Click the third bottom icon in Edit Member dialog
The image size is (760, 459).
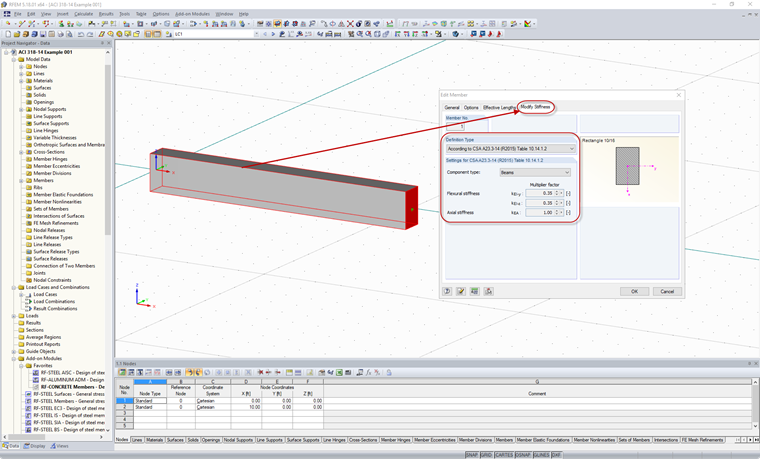(x=475, y=291)
